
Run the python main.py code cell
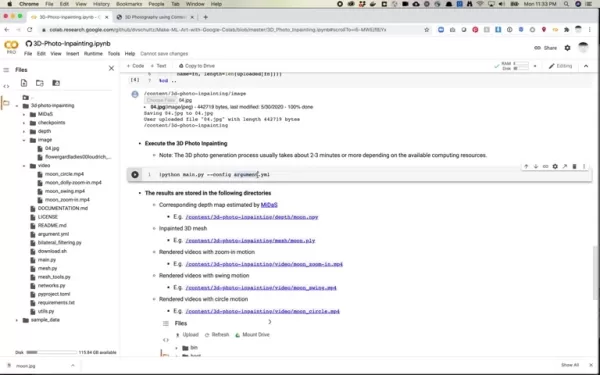(x=135, y=174)
